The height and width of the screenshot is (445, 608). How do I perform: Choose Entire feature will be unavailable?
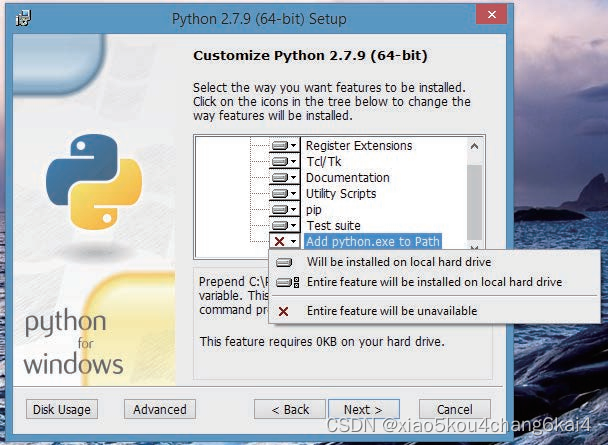point(434,311)
